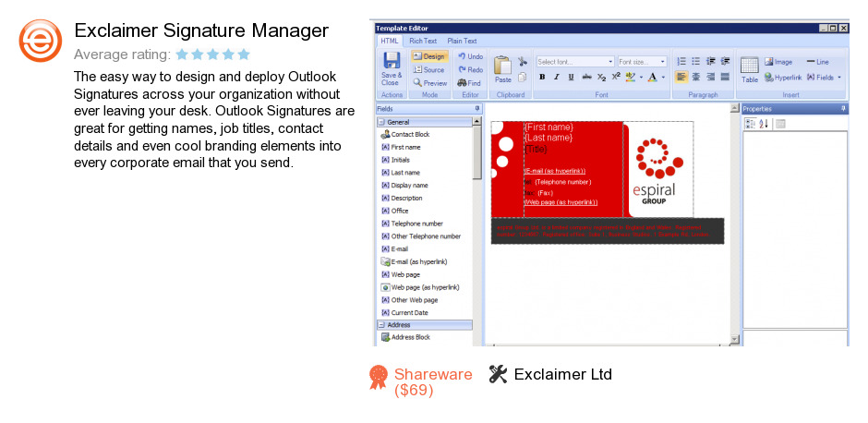Apply the font color
This screenshot has width=868, height=423.
pos(653,77)
